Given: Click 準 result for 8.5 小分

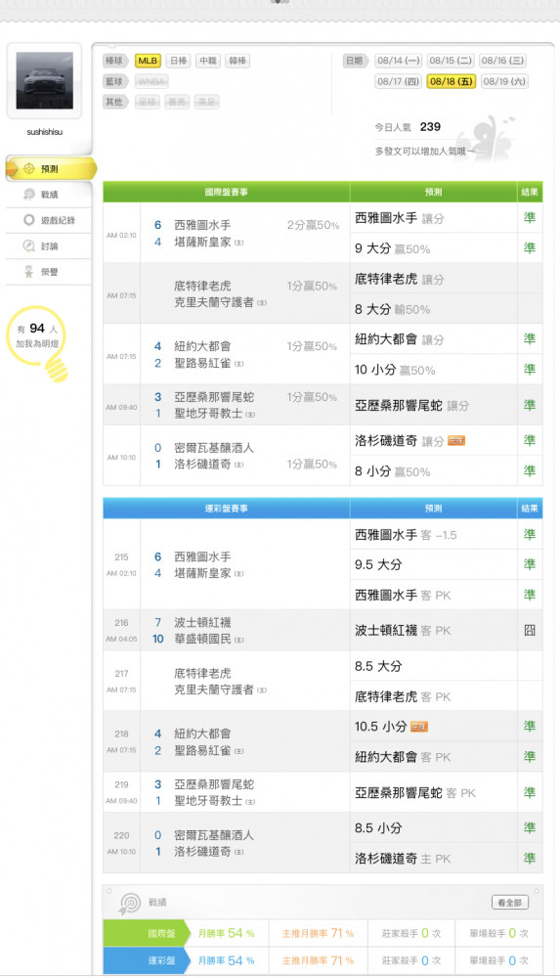Looking at the screenshot, I should [x=530, y=828].
